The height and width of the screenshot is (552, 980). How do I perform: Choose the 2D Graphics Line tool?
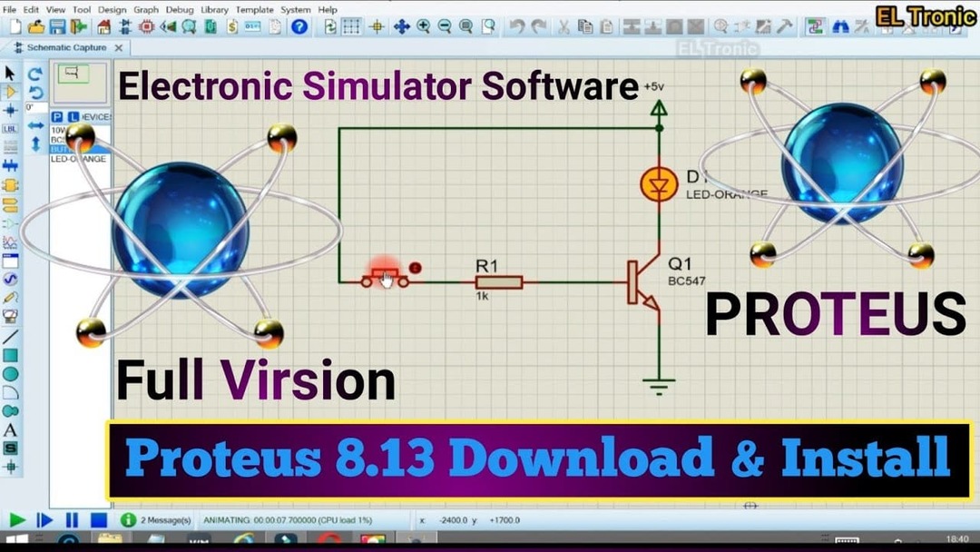click(x=10, y=337)
